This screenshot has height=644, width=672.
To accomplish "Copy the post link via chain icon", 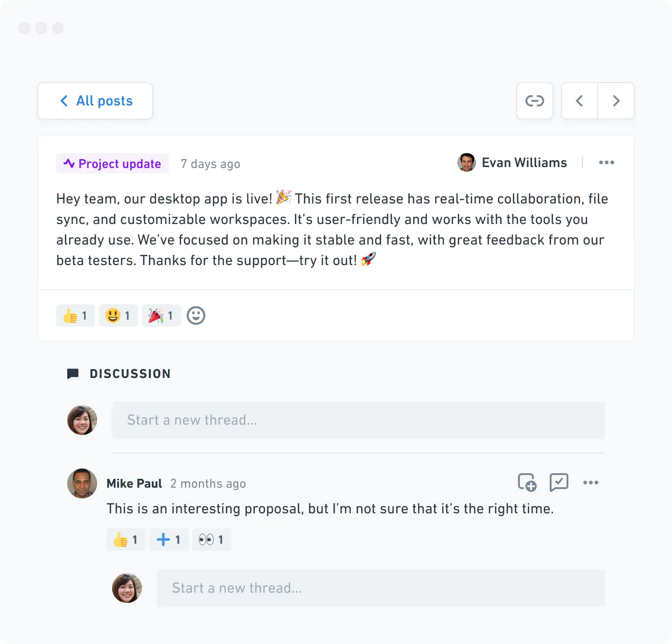I will click(x=535, y=101).
